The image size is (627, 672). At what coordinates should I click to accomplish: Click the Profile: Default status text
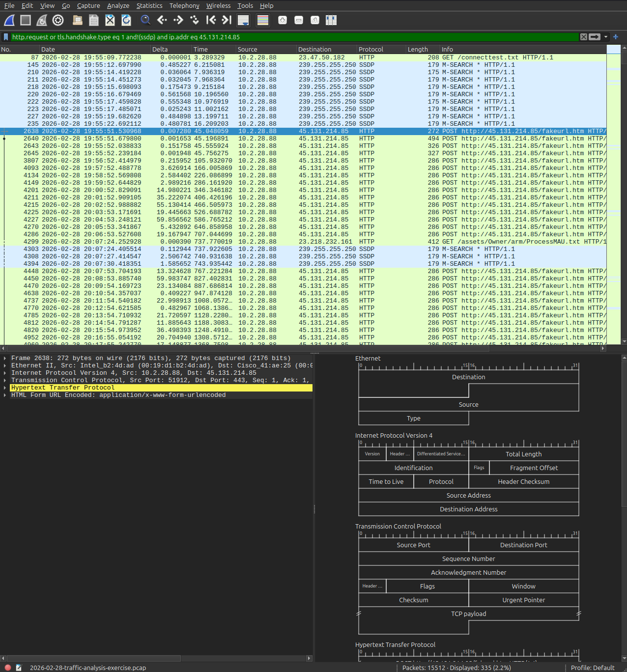coord(592,668)
